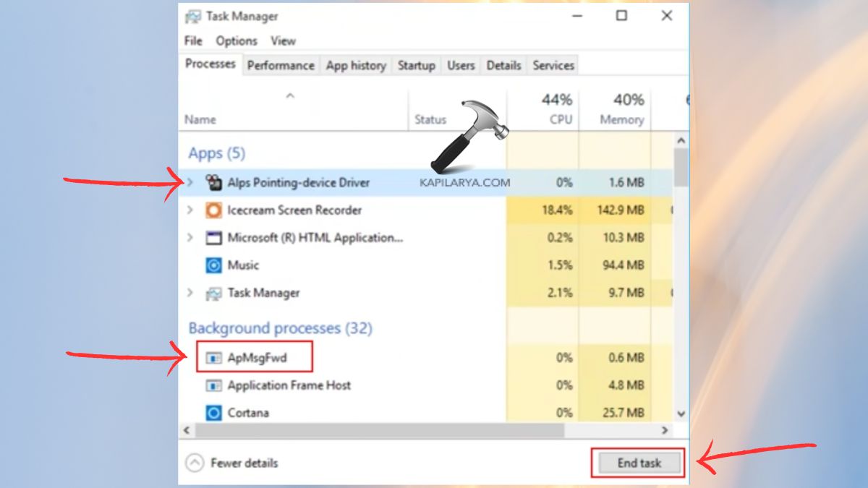The height and width of the screenshot is (488, 868).
Task: Click the ApMsgFwd process icon
Action: point(213,357)
